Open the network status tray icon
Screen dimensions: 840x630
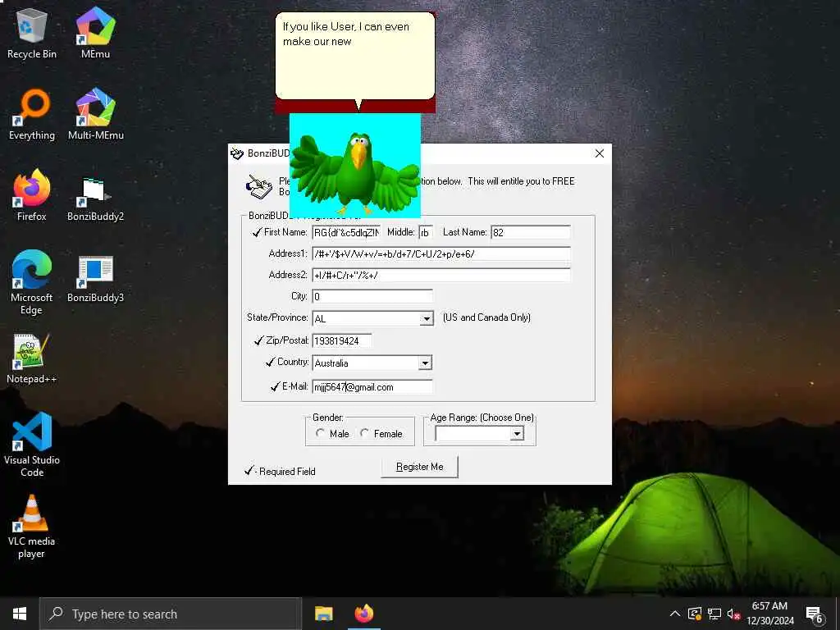pyautogui.click(x=714, y=614)
